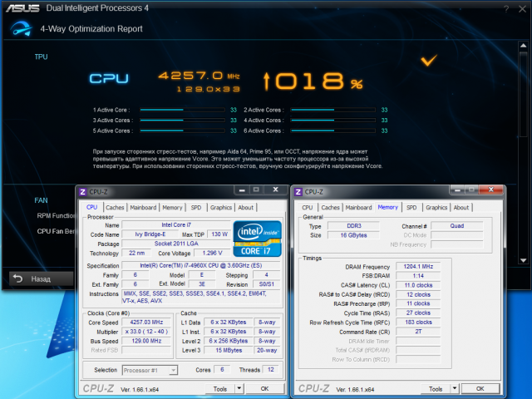Viewport: 532px width, 399px height.
Task: Minimize the left CPU-Z window
Action: 242,190
